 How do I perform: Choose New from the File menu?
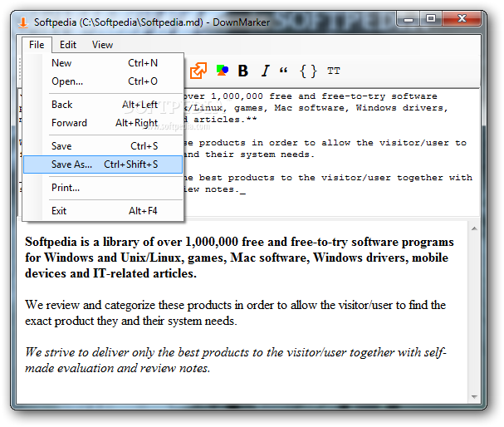(103, 63)
